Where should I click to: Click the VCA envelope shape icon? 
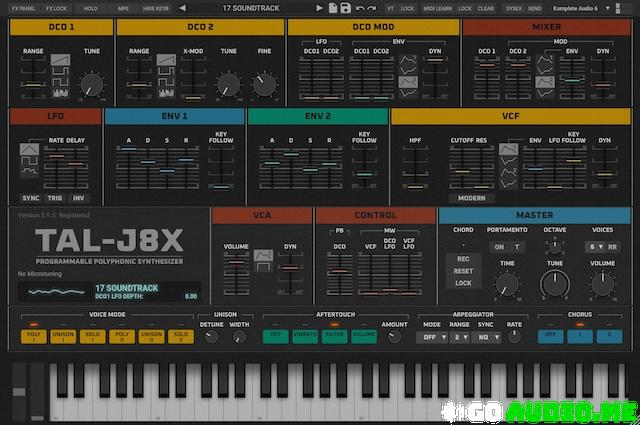(x=263, y=257)
